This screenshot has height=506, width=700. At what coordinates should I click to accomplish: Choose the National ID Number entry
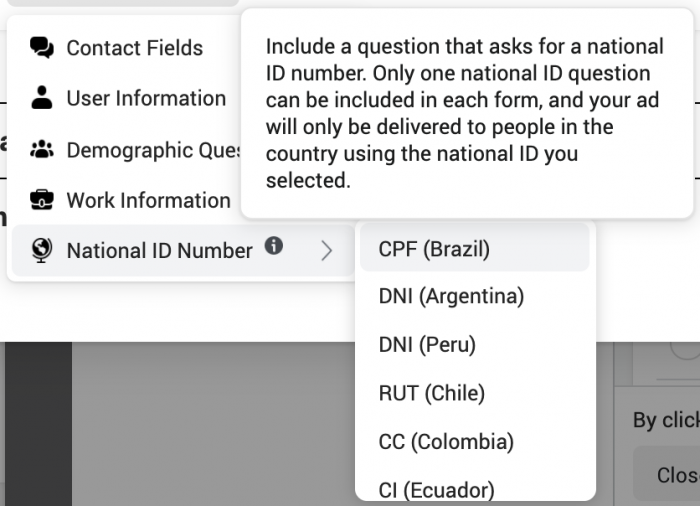[183, 251]
